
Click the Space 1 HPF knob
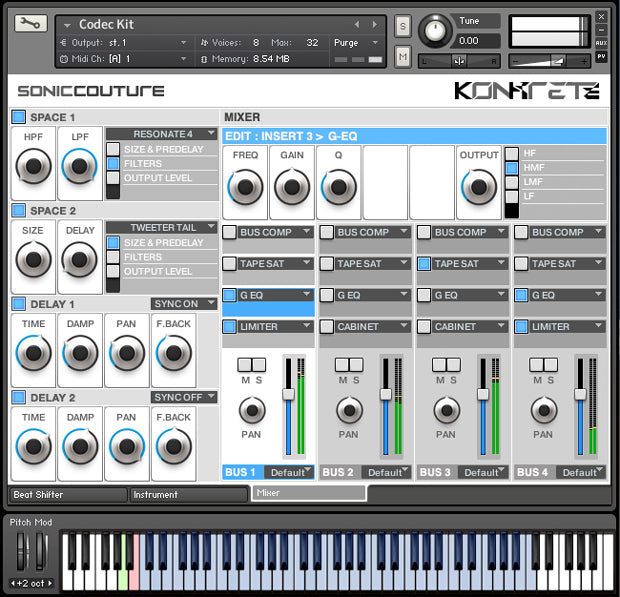point(33,166)
